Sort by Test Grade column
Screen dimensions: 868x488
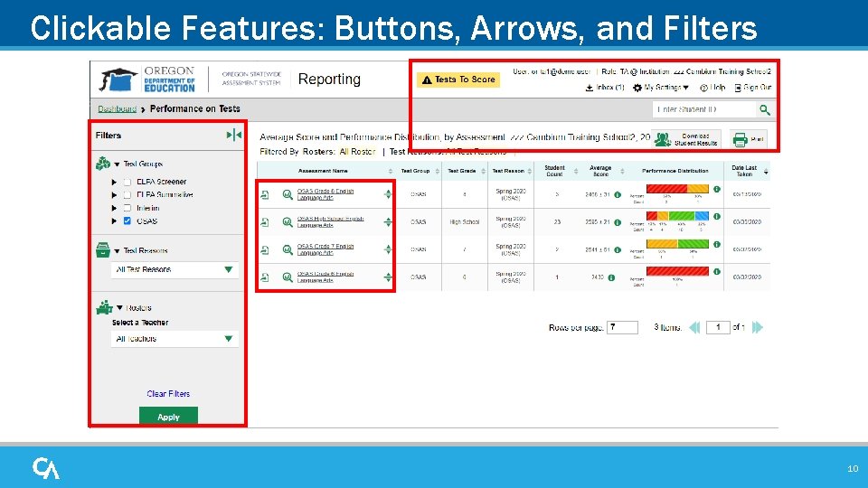point(483,171)
